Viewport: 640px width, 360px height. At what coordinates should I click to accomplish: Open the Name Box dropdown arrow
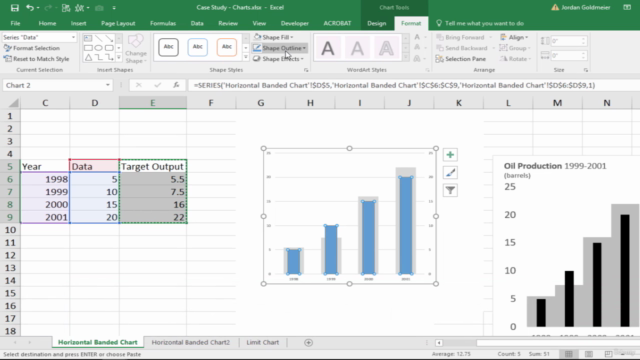click(108, 85)
